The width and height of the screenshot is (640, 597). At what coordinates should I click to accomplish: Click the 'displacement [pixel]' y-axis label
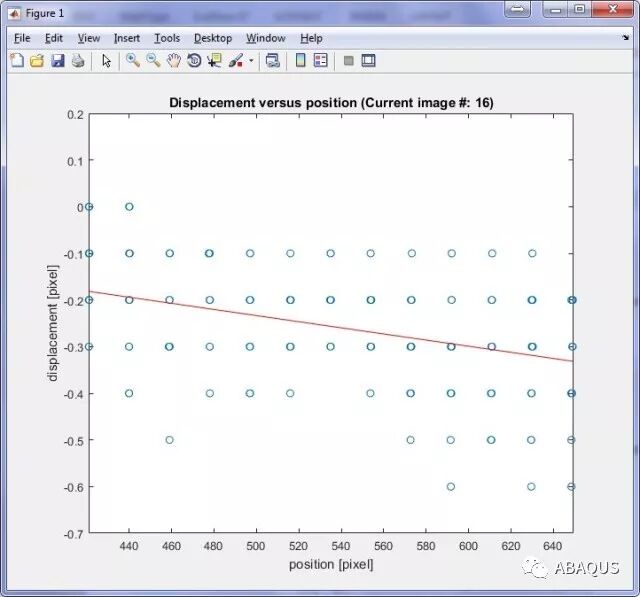click(x=53, y=323)
